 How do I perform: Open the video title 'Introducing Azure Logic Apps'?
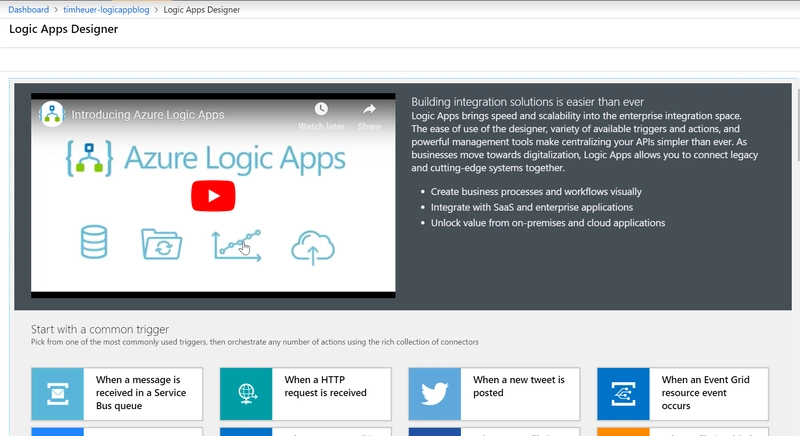pyautogui.click(x=148, y=114)
